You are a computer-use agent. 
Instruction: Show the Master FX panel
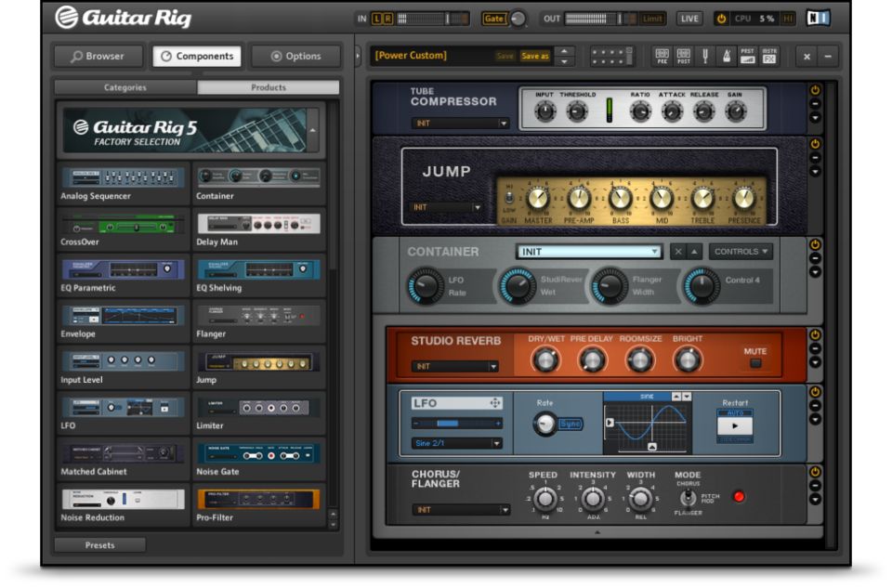[x=769, y=56]
